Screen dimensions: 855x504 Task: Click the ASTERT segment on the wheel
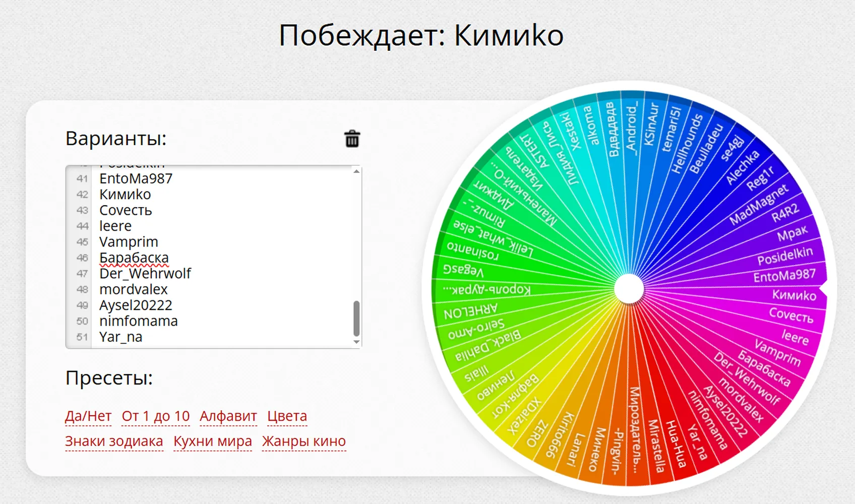click(x=535, y=151)
